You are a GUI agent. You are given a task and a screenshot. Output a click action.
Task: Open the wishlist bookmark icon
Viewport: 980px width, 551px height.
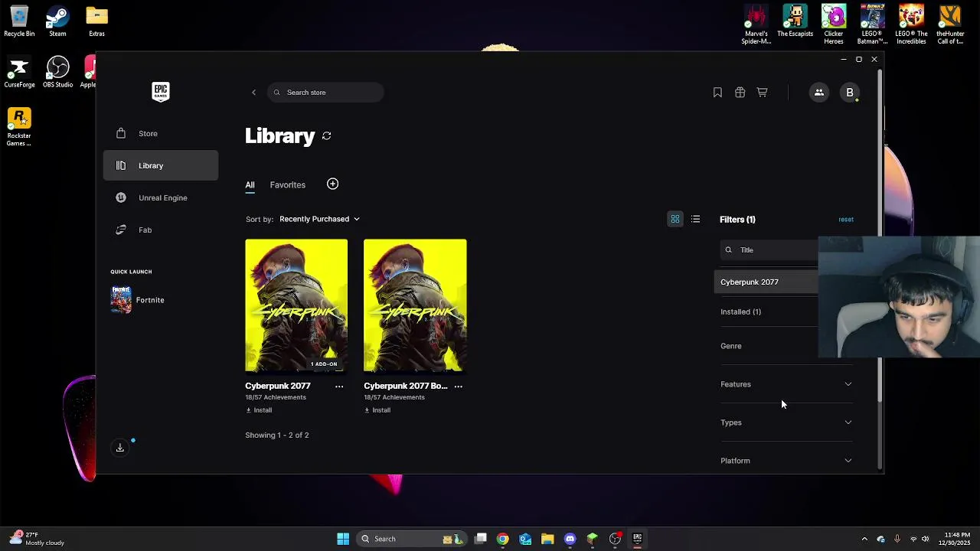[717, 93]
